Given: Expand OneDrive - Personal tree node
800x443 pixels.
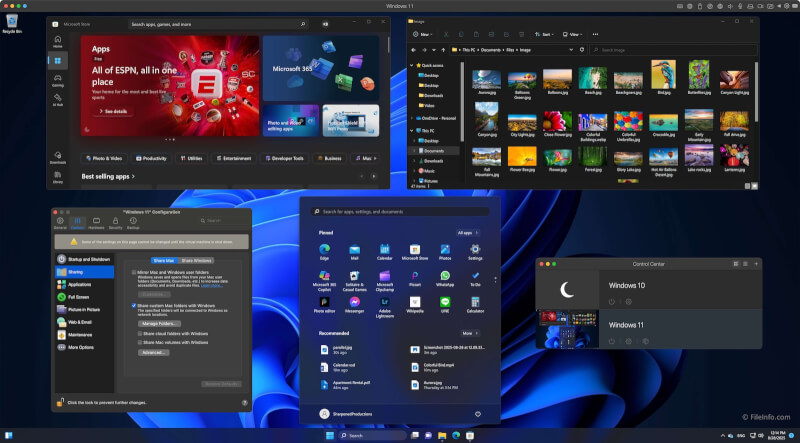Looking at the screenshot, I should (x=413, y=118).
